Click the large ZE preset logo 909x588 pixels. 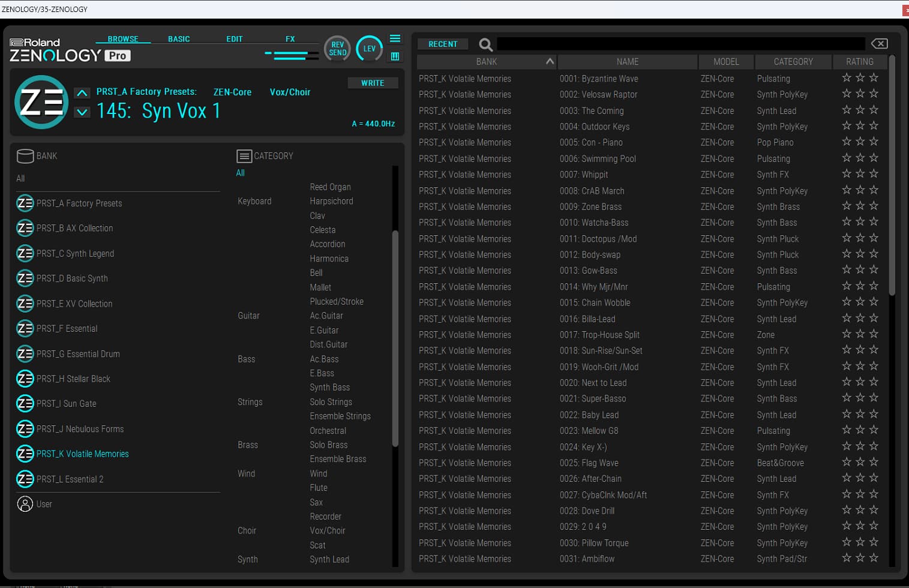[41, 102]
